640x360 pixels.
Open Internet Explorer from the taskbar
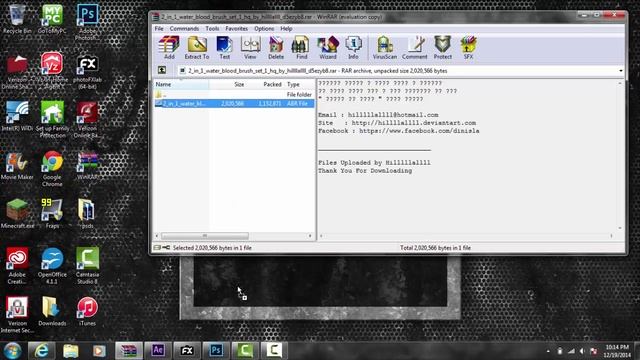click(x=42, y=351)
